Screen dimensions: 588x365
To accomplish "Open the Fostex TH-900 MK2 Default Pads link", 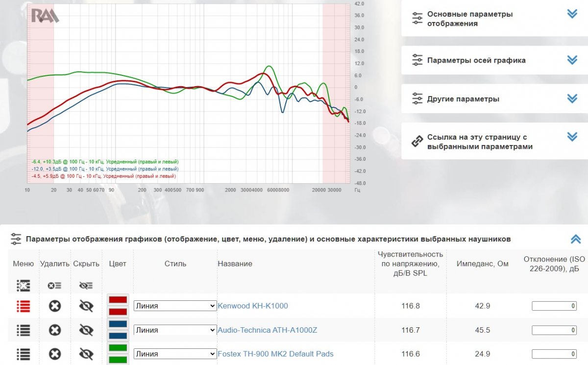I will coord(275,354).
